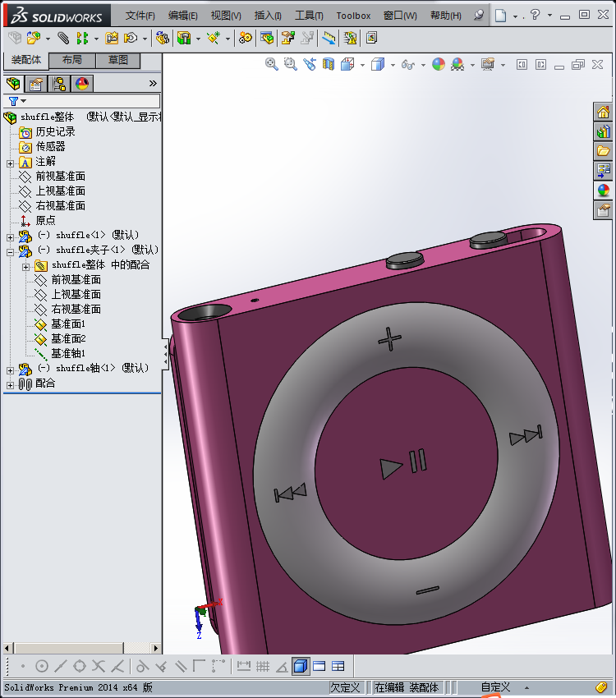Click the Previous View icon
The height and width of the screenshot is (698, 616).
click(310, 65)
